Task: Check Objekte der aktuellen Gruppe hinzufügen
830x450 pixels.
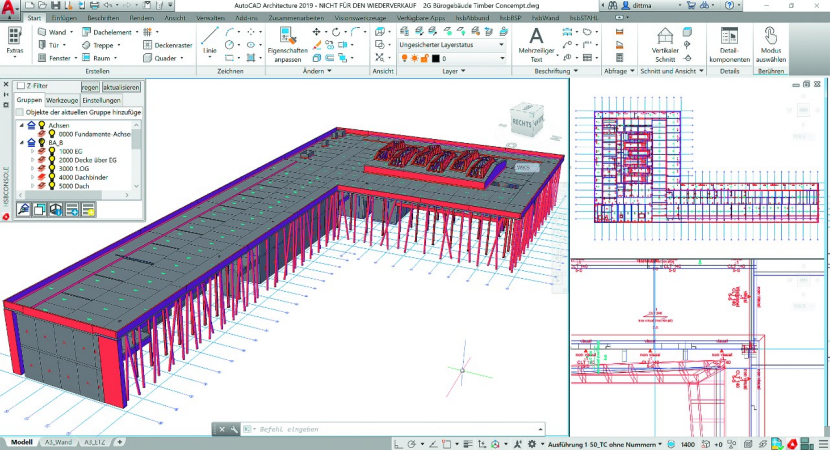Action: (x=20, y=112)
